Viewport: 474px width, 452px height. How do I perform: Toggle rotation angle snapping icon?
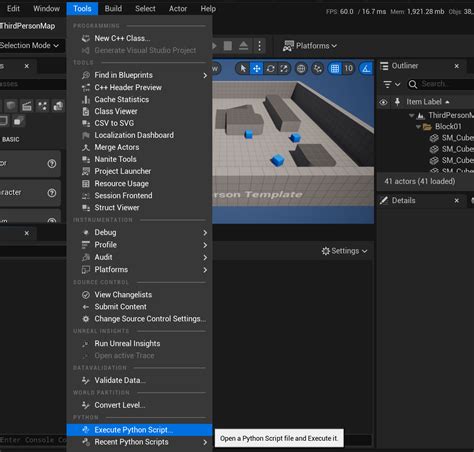[366, 69]
